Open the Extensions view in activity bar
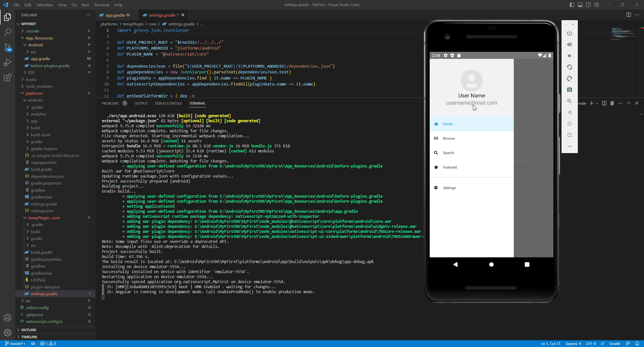Screen dimensions: 644x347 pyautogui.click(x=8, y=77)
